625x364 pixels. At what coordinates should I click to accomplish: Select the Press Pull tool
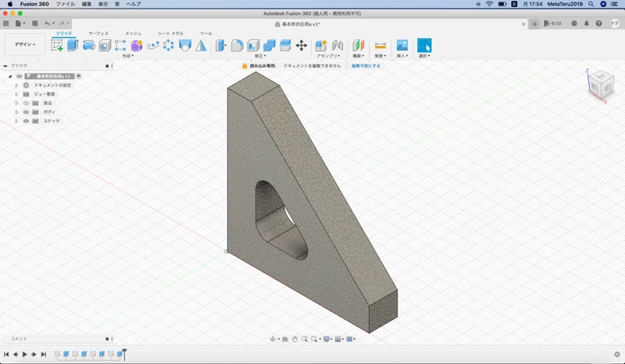tap(220, 45)
